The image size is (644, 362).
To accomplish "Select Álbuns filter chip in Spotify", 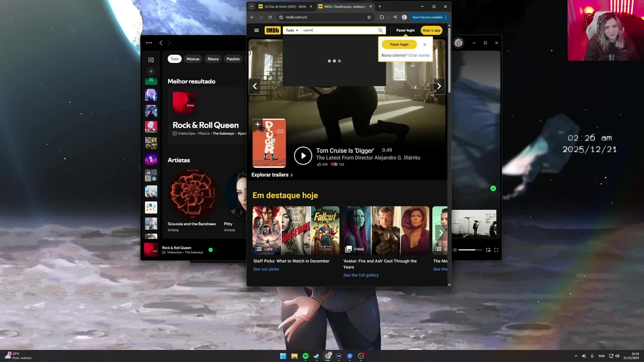I will click(x=213, y=59).
